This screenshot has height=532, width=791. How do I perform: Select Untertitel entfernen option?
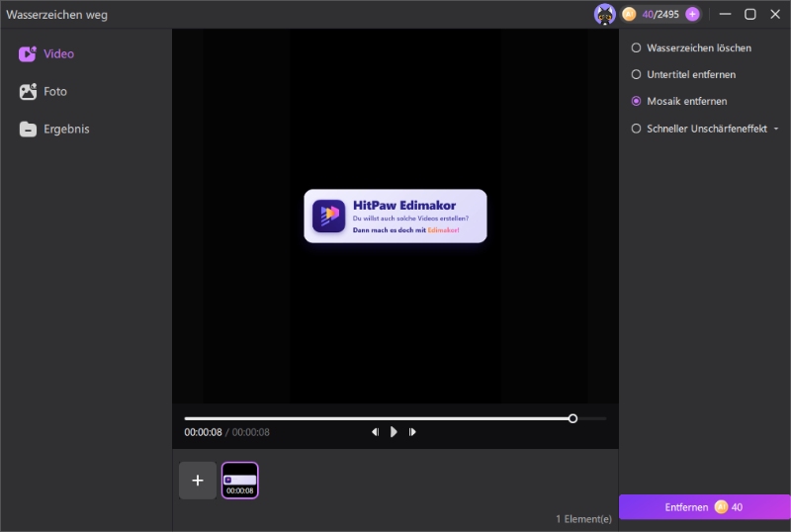click(683, 75)
